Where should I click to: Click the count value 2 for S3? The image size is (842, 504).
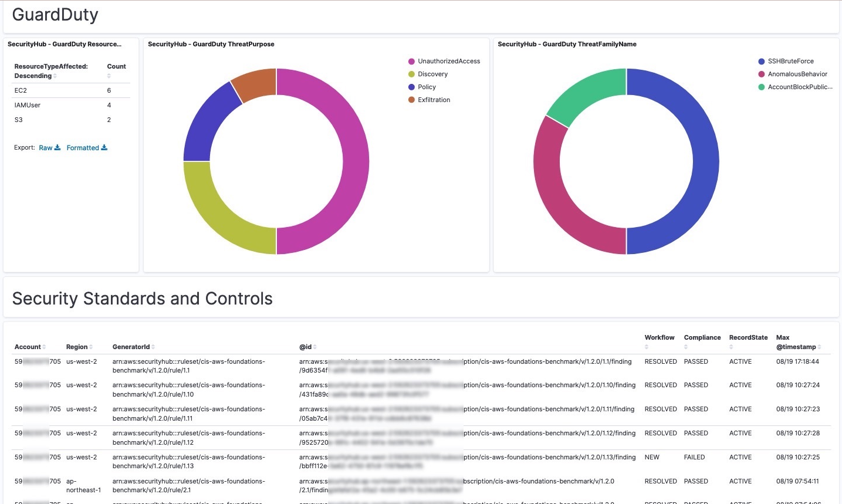(109, 120)
